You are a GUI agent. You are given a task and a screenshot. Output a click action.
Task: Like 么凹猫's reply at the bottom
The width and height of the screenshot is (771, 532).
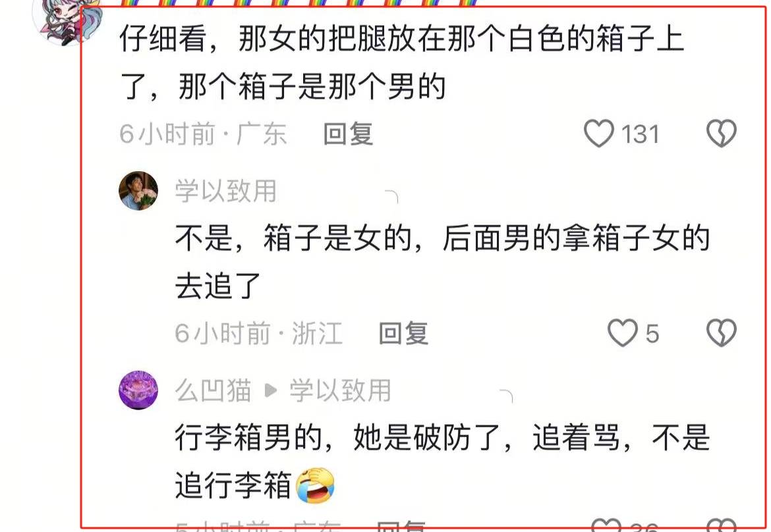click(x=606, y=525)
